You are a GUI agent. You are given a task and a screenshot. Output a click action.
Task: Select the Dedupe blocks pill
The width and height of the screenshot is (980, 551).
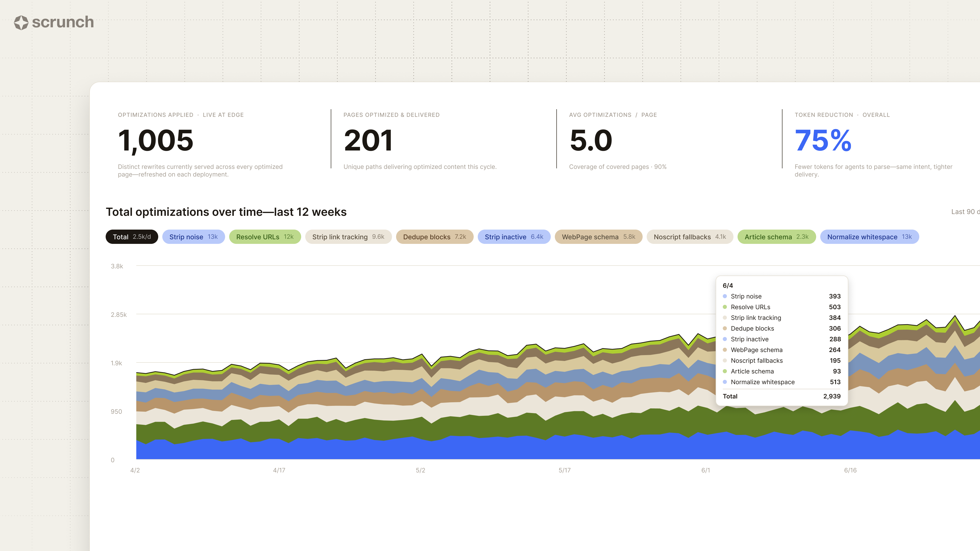coord(434,237)
